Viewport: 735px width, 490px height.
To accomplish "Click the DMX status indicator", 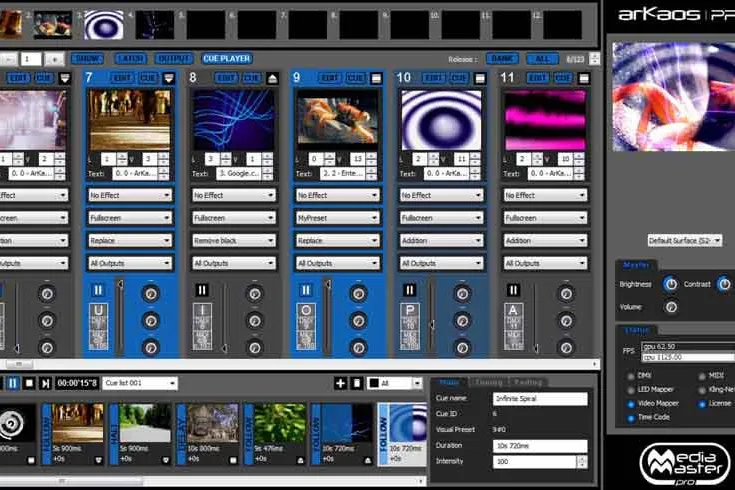I will click(630, 376).
